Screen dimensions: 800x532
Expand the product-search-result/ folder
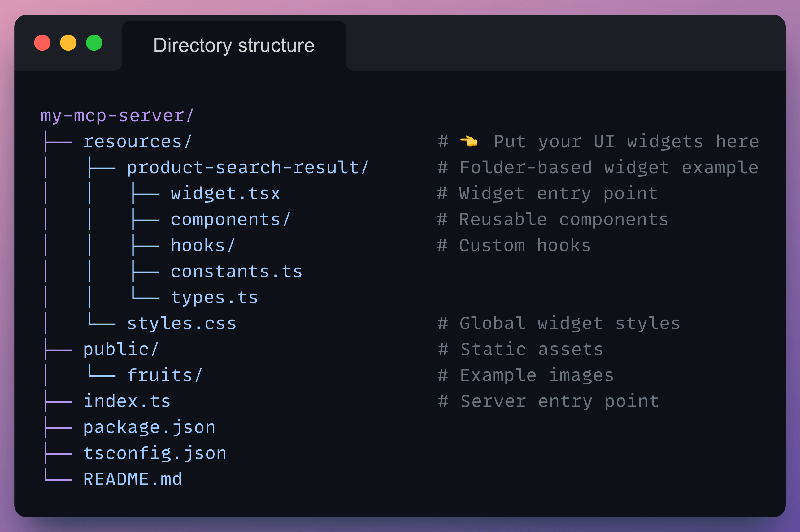click(248, 168)
